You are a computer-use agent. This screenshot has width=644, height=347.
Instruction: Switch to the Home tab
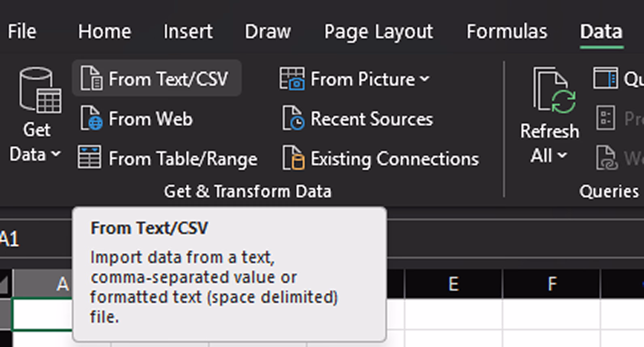(x=105, y=32)
